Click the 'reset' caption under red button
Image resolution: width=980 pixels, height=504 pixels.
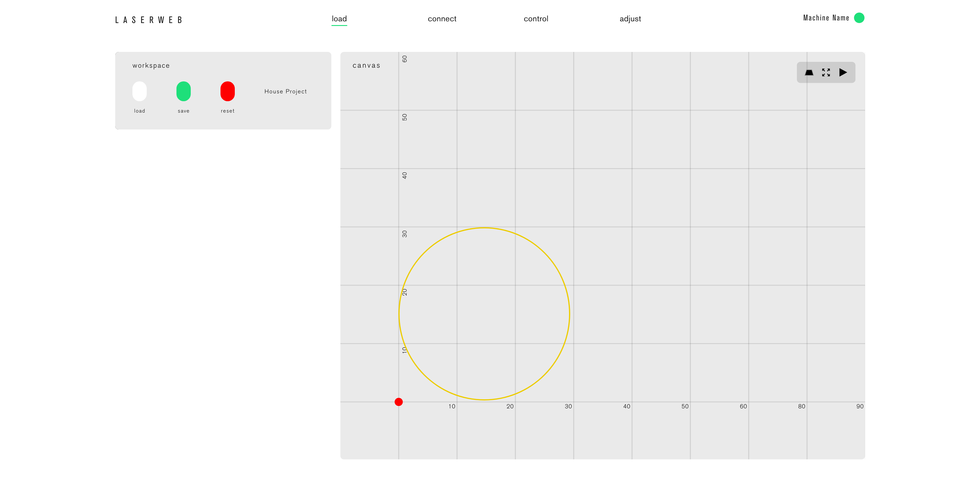(x=228, y=111)
